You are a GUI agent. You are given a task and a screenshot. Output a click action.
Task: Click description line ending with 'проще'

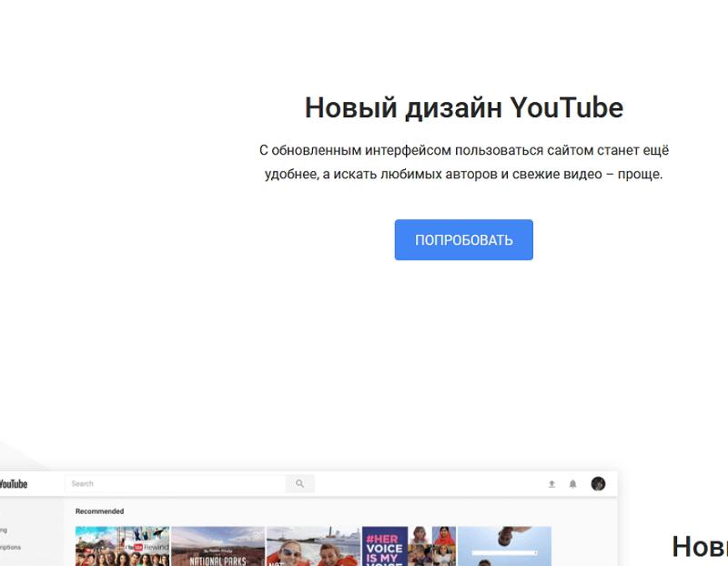click(463, 174)
